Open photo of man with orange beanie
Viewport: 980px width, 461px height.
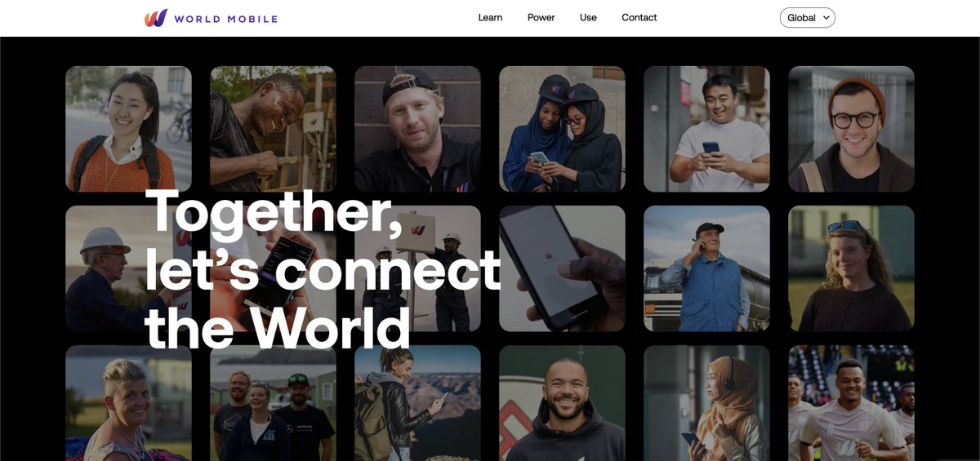coord(851,129)
